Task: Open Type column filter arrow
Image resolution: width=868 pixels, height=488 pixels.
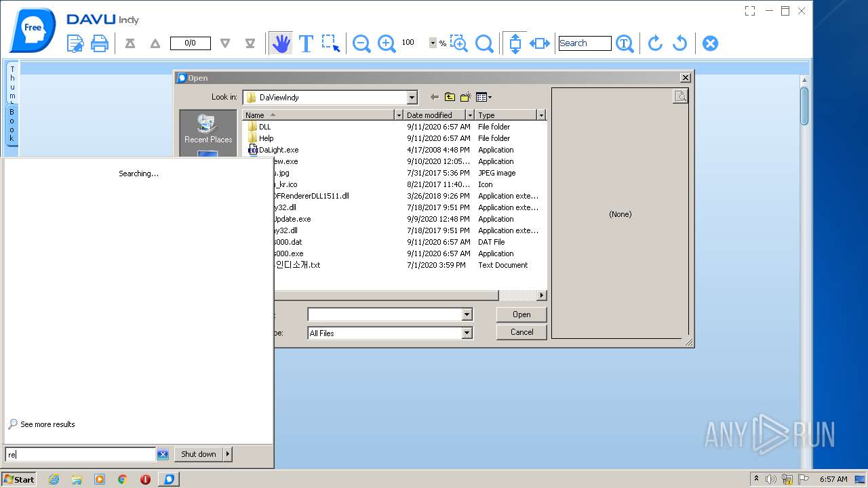Action: (541, 115)
